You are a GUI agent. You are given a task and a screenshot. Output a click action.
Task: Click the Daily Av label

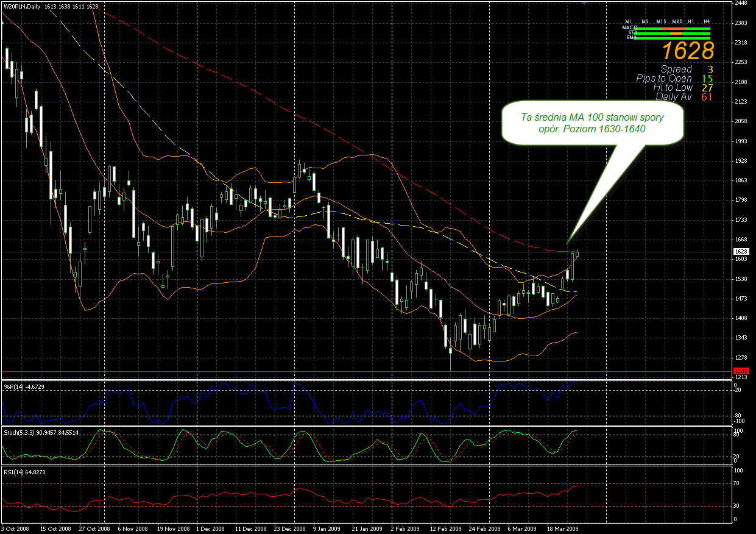674,96
